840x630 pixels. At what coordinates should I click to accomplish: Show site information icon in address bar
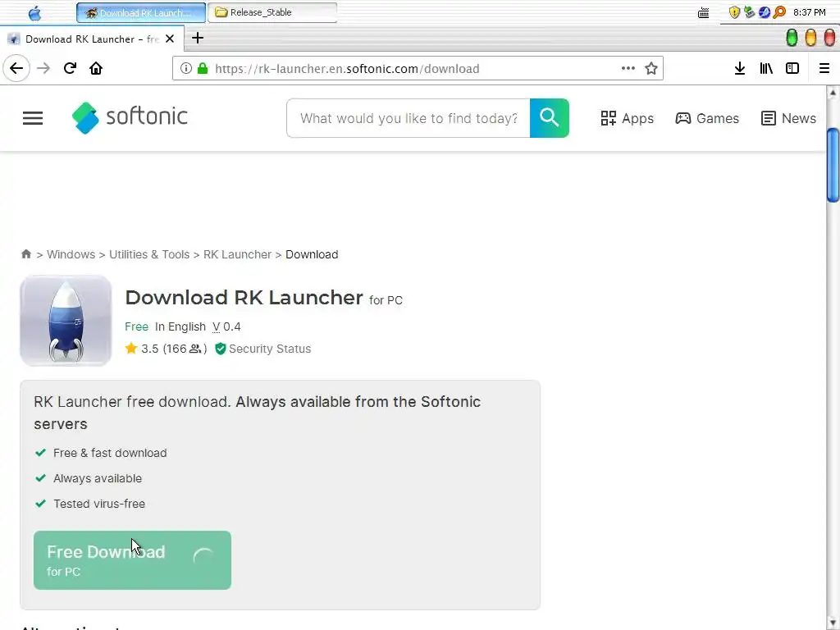pyautogui.click(x=185, y=68)
